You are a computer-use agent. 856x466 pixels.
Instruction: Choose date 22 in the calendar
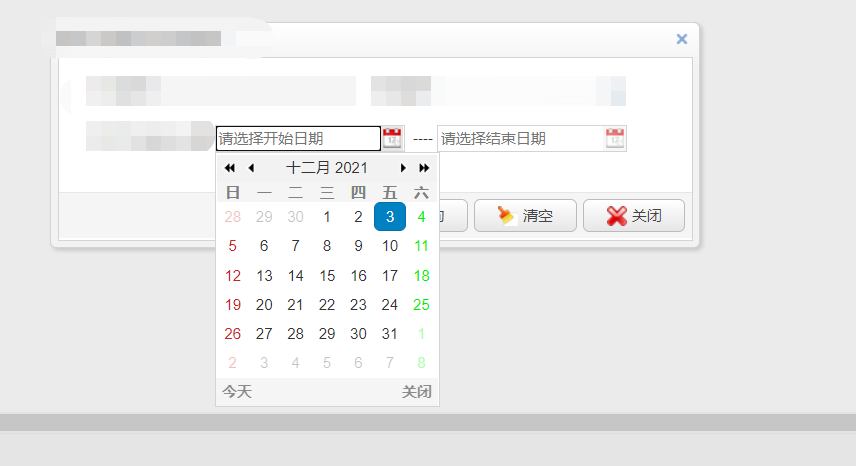point(327,304)
